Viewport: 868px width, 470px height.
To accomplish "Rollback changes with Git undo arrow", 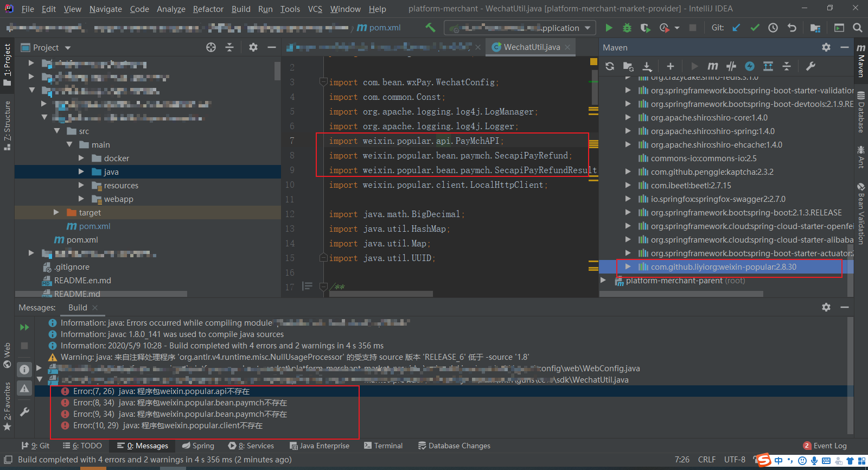I will pyautogui.click(x=792, y=28).
